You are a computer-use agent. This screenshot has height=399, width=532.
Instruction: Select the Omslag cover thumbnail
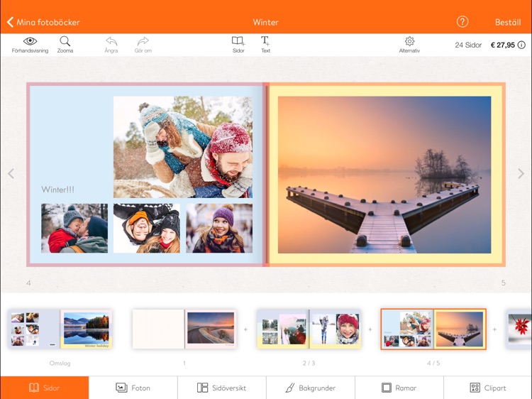pos(61,329)
